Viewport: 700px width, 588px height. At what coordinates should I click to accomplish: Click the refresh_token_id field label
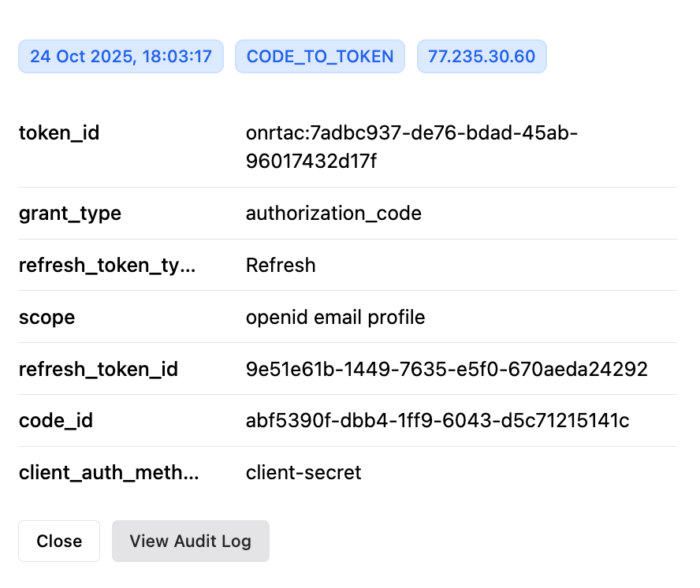99,369
